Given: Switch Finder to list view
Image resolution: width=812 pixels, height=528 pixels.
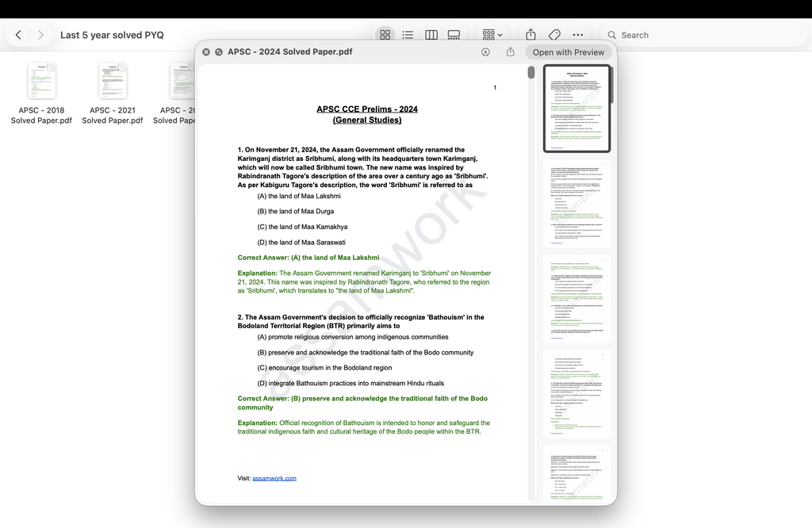Looking at the screenshot, I should [408, 35].
